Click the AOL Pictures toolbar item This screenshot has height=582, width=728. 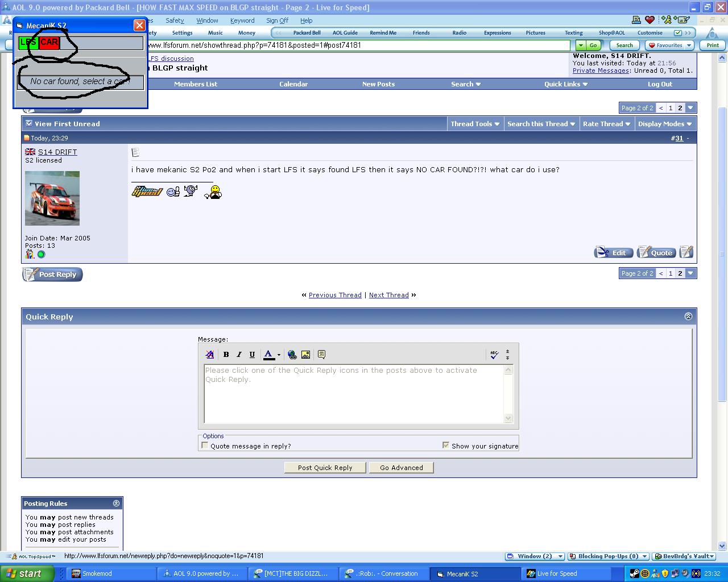tap(535, 33)
